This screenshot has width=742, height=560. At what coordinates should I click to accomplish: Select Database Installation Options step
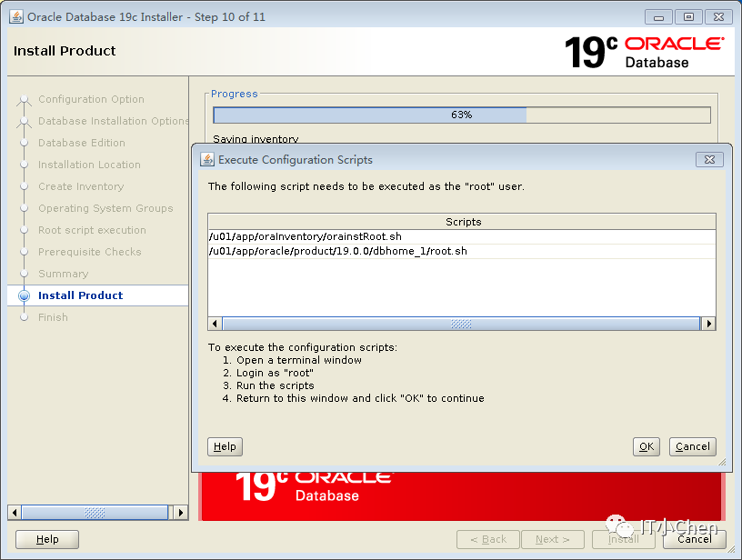point(114,121)
